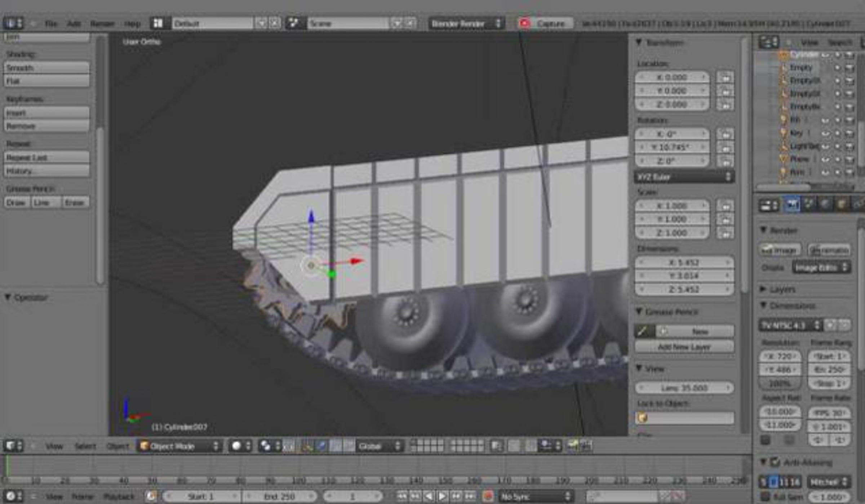Viewport: 865px width, 504px height.
Task: Click the Lens 35.000 value slider
Action: [684, 388]
